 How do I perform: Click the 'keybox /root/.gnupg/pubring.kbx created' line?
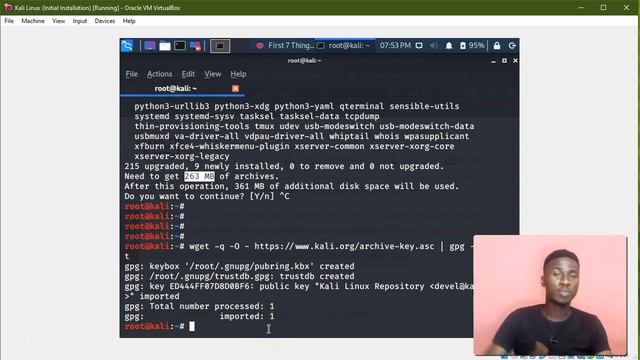[240, 267]
